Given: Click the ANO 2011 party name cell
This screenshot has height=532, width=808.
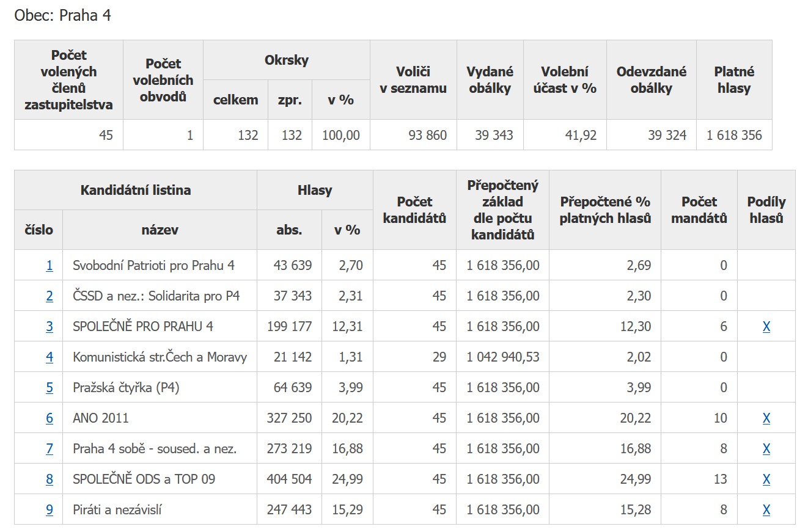Looking at the screenshot, I should point(160,418).
